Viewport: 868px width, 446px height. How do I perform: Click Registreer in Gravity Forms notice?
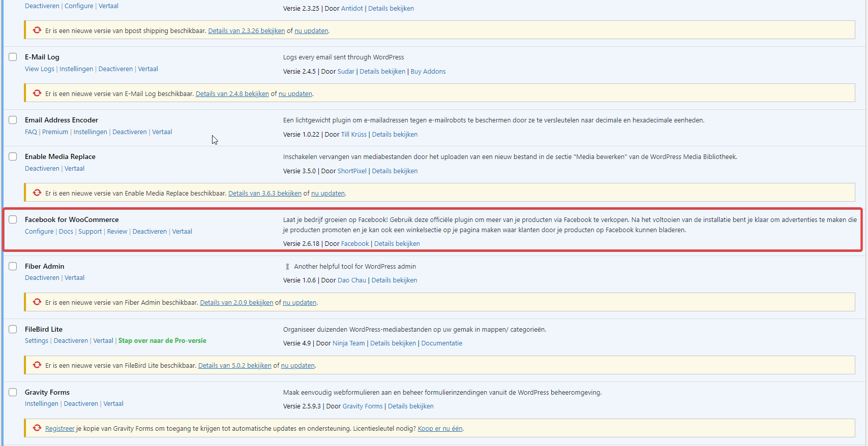coord(60,429)
